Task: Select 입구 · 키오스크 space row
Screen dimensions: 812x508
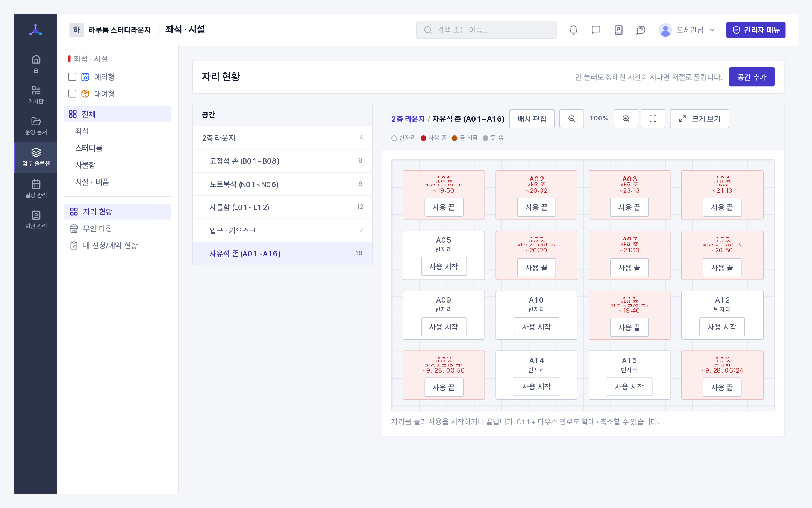Action: [x=282, y=230]
